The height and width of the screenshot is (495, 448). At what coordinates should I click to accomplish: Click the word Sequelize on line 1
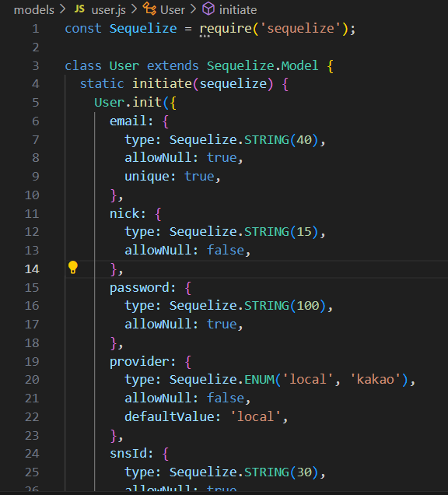coord(143,29)
